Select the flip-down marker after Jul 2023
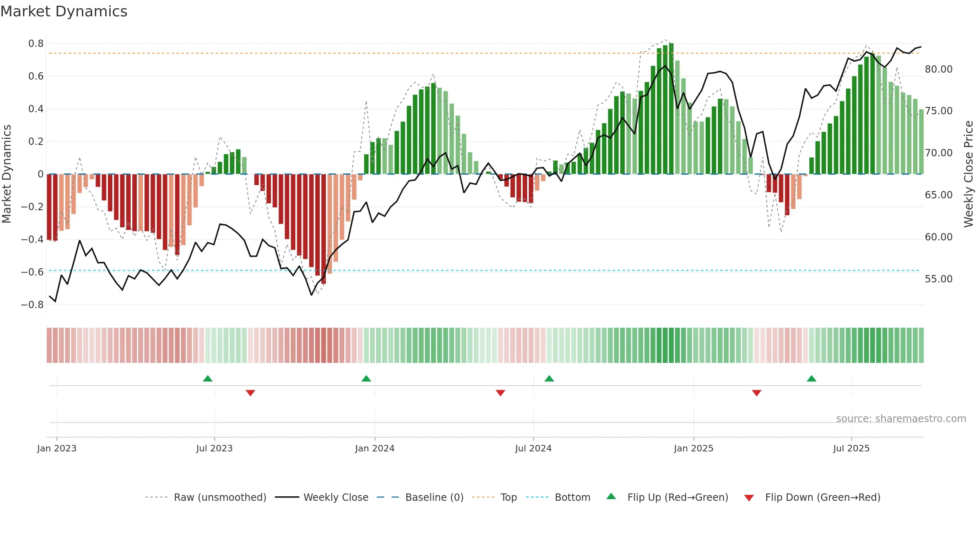980x551 pixels. (250, 393)
